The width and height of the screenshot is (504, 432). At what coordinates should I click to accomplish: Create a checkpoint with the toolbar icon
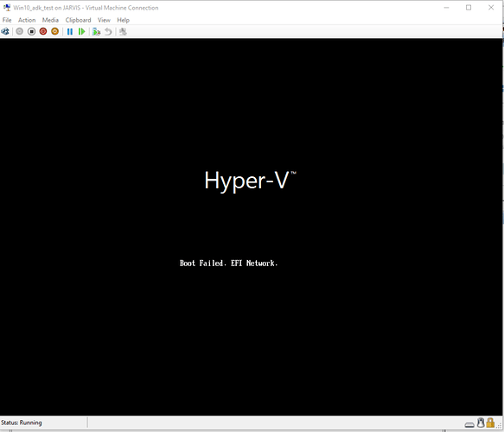tap(96, 31)
